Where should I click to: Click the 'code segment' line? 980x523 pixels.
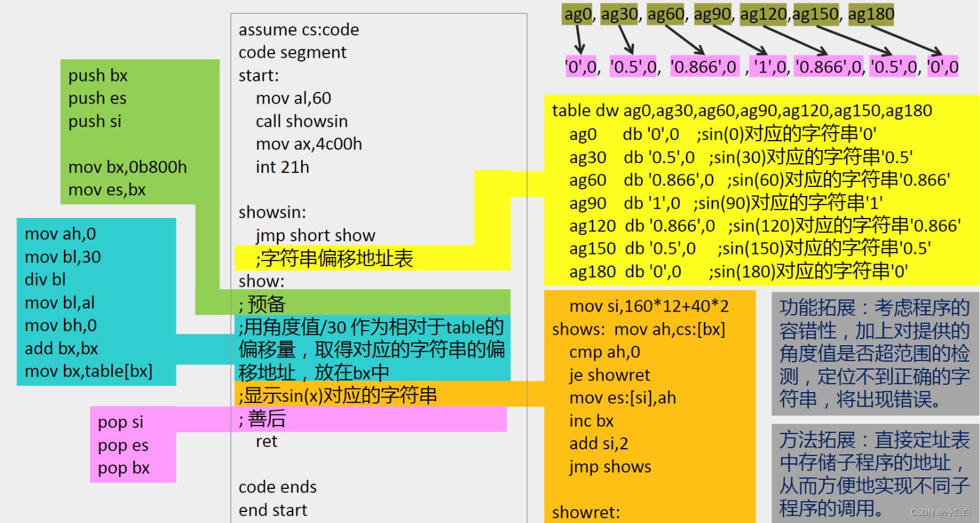pyautogui.click(x=292, y=53)
